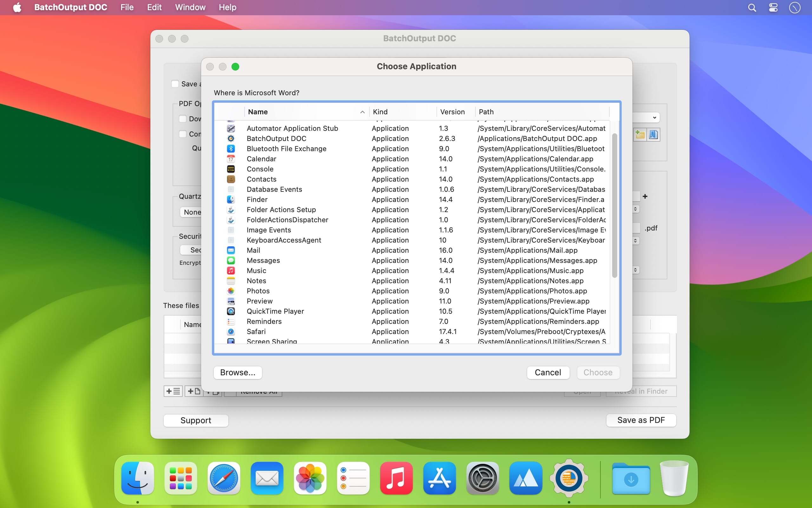Sort the list by the Path column header
The image size is (812, 508).
(x=542, y=112)
